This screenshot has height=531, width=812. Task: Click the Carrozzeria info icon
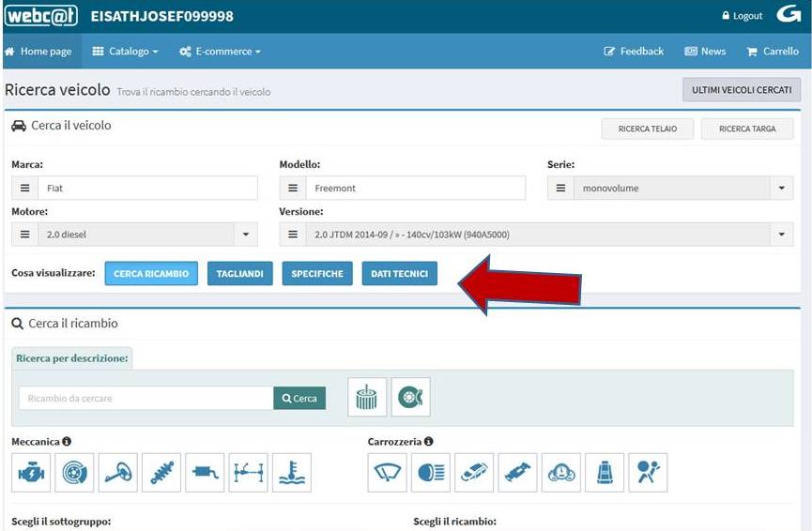pyautogui.click(x=428, y=442)
